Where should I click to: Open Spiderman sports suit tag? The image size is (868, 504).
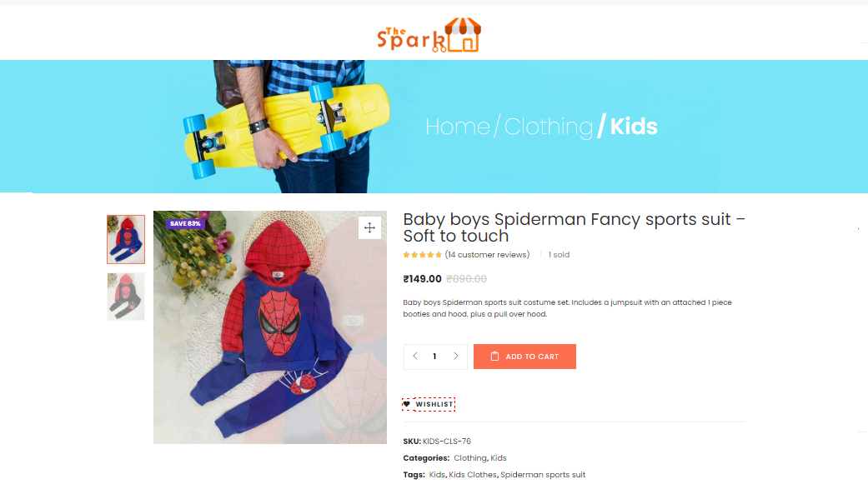click(x=543, y=475)
